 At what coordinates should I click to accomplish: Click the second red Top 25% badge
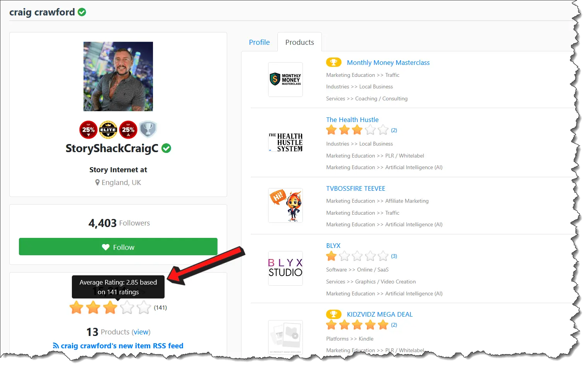[x=128, y=130]
